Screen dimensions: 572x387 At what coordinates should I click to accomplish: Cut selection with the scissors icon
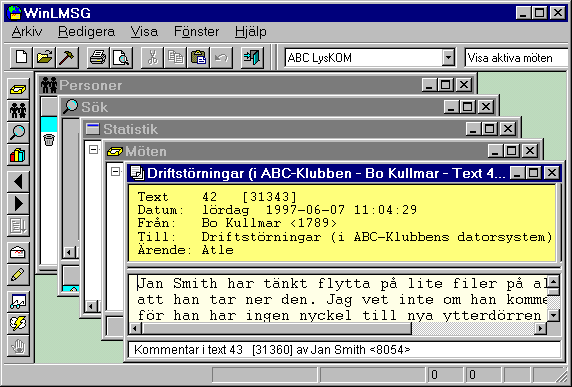coord(152,58)
